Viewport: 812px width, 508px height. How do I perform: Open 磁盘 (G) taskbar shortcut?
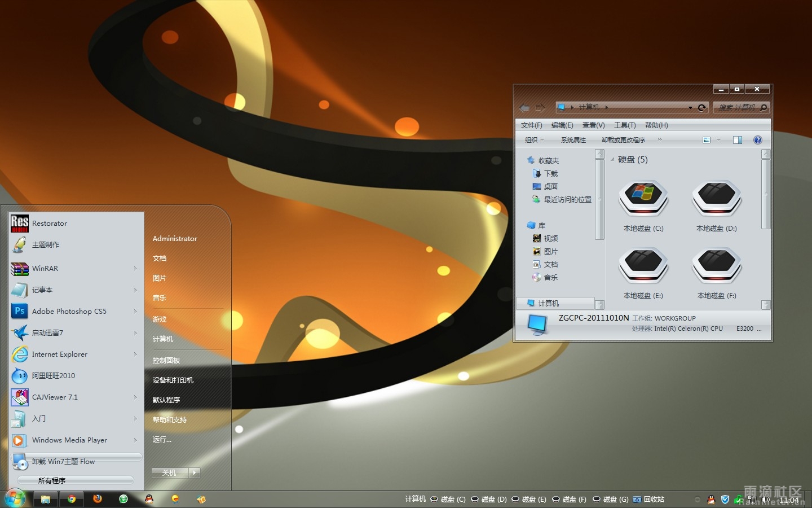[611, 500]
